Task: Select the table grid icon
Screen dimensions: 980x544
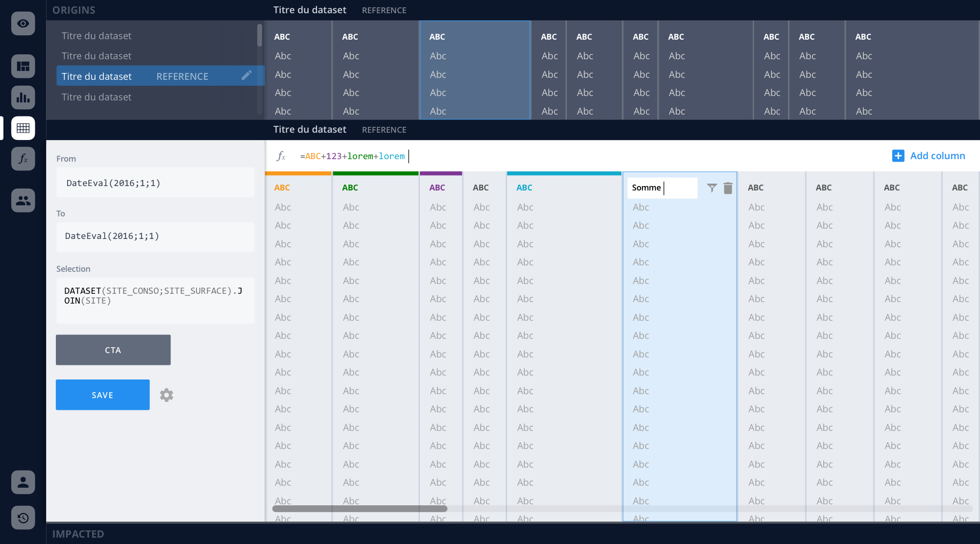Action: 23,128
